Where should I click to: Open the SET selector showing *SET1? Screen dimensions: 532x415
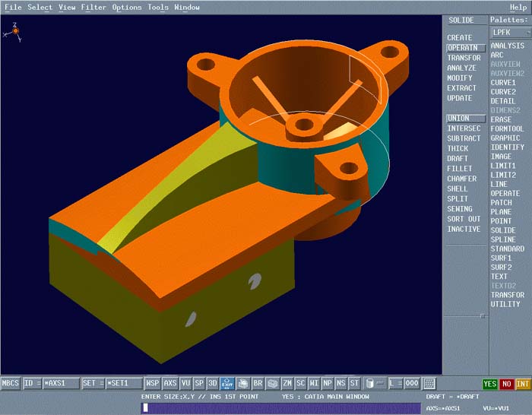[x=122, y=384]
